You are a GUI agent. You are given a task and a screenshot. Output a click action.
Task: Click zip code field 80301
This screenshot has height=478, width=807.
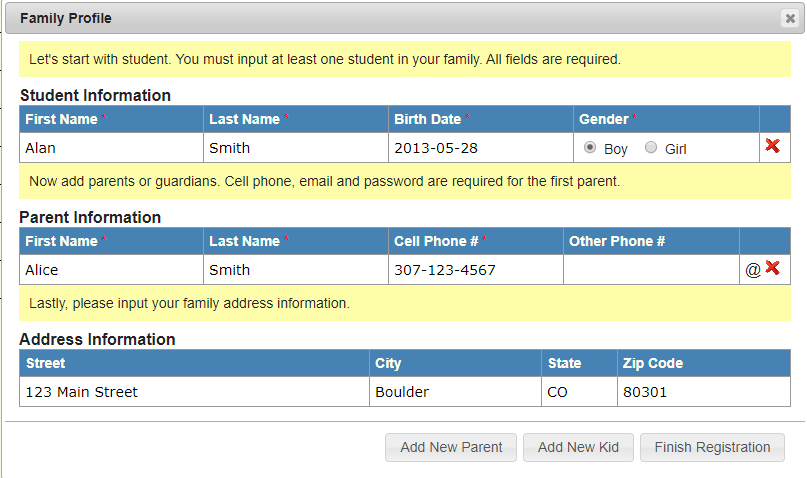[x=704, y=392]
